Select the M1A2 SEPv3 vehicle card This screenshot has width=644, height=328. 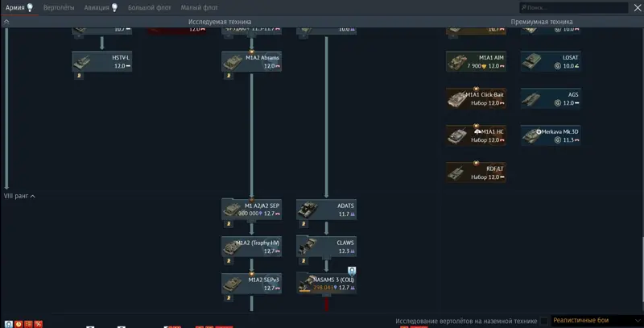click(251, 284)
